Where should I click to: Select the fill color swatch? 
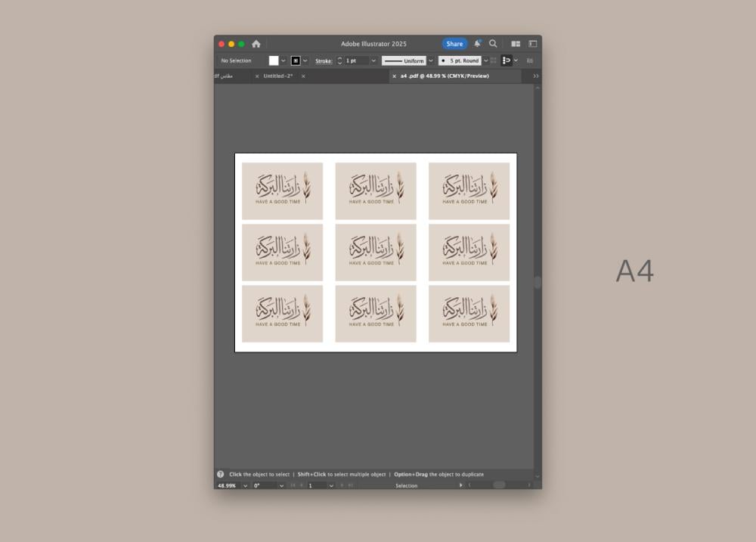274,60
